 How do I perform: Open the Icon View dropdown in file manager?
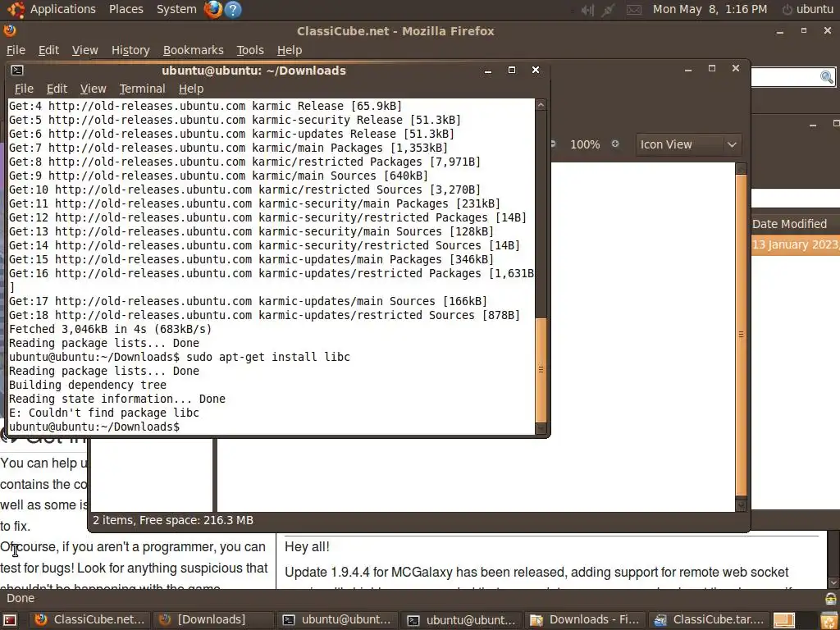(x=688, y=144)
